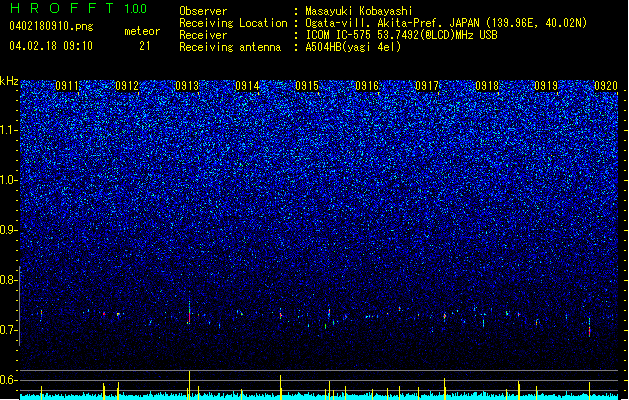Image resolution: width=629 pixels, height=400 pixels.
Task: Click the date stamp 04.02.18 09:10
Action: (51, 46)
